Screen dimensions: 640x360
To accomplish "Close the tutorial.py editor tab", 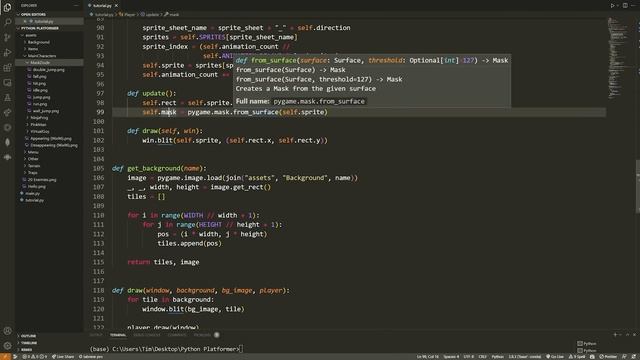I will point(116,6).
